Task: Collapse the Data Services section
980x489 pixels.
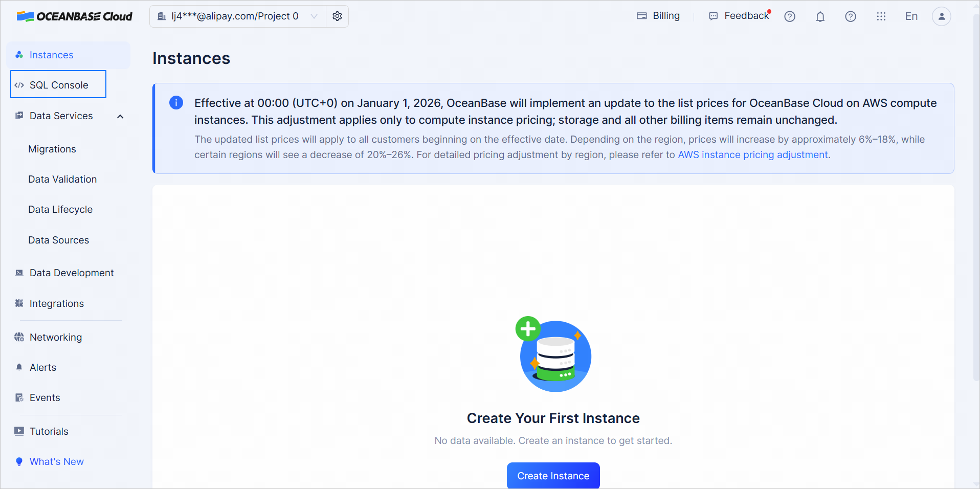Action: click(x=120, y=116)
